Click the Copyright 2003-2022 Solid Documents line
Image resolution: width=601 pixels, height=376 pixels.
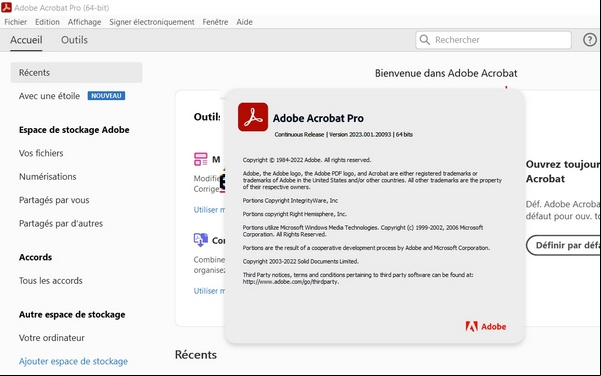tap(300, 261)
